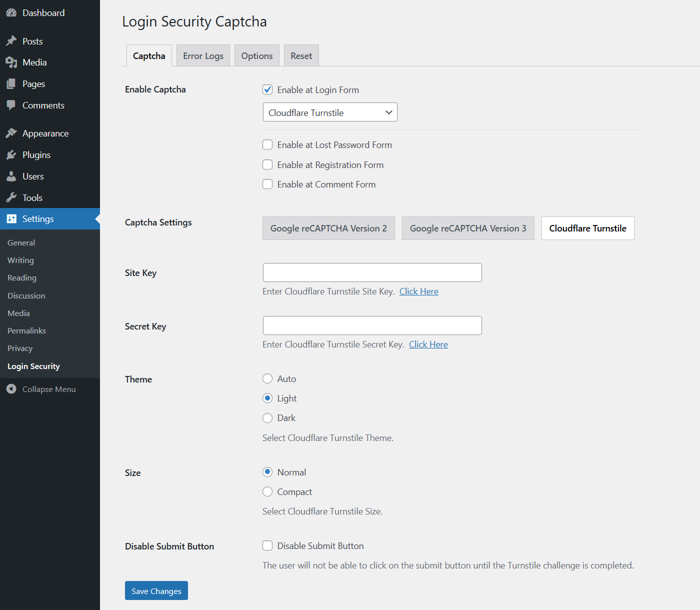Image resolution: width=700 pixels, height=610 pixels.
Task: Select the Media library icon
Action: (x=11, y=62)
